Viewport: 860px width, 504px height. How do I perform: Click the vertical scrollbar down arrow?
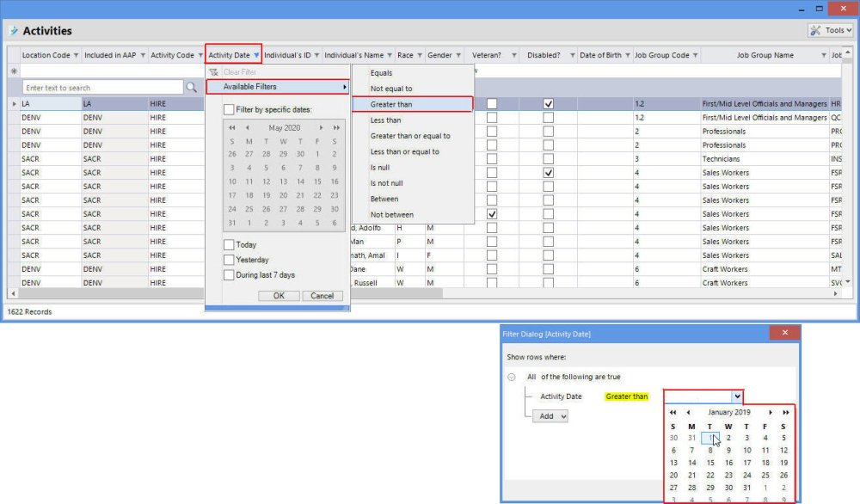coord(848,282)
